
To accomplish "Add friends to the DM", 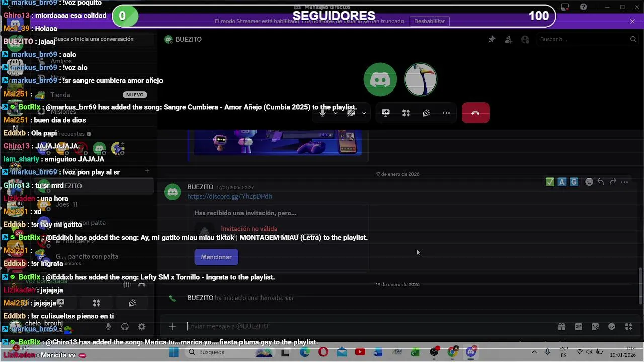I will pyautogui.click(x=508, y=39).
